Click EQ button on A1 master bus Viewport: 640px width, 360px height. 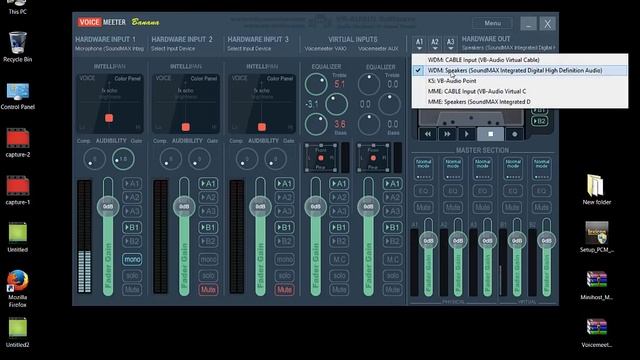[x=423, y=191]
